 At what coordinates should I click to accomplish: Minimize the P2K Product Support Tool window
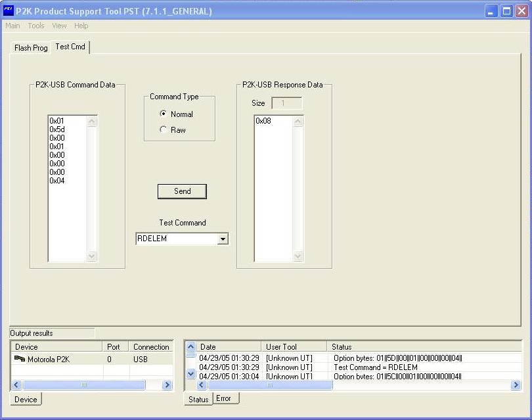(490, 11)
